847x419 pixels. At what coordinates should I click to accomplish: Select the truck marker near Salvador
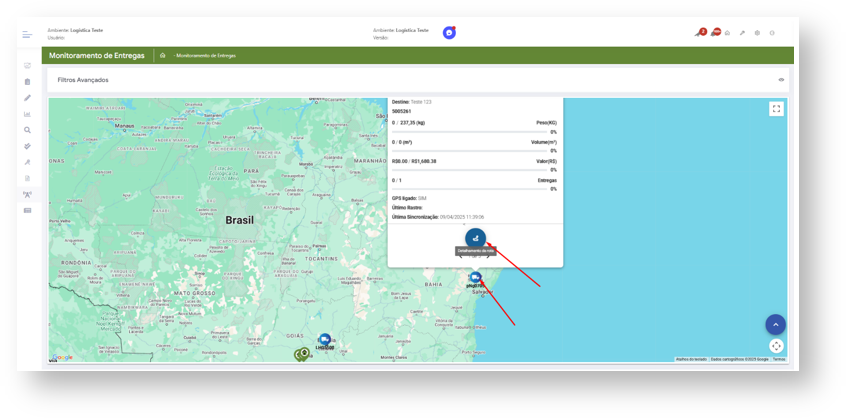click(x=475, y=278)
